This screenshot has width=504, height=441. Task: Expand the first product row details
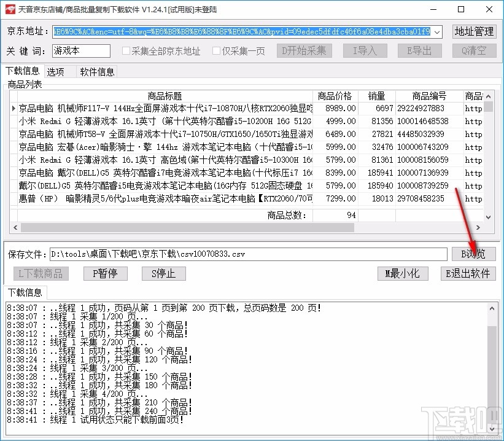pyautogui.click(x=14, y=108)
